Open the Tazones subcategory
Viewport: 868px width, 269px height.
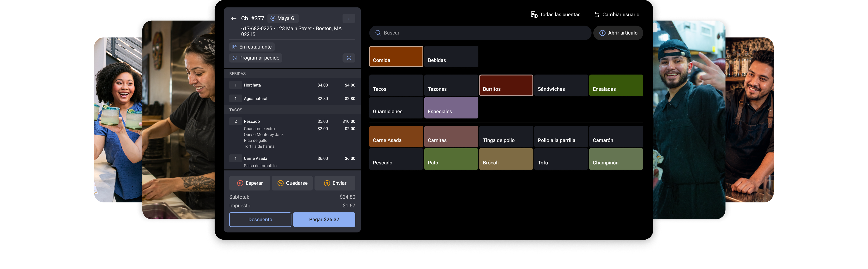451,85
